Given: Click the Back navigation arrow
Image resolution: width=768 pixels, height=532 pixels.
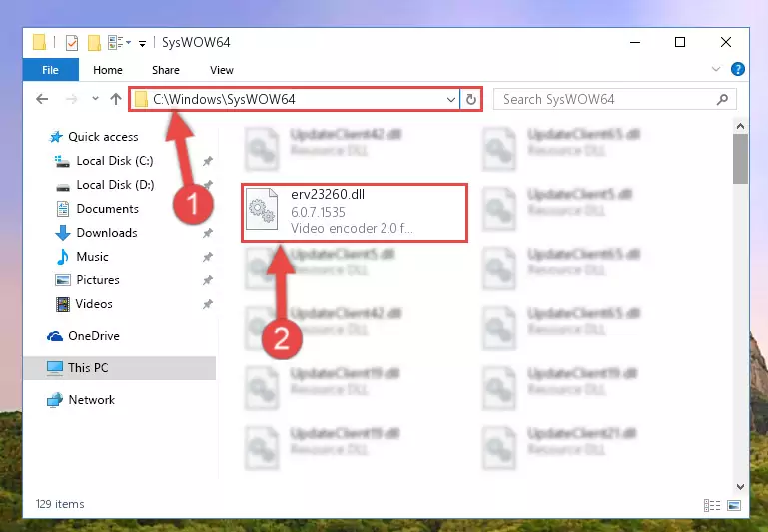Looking at the screenshot, I should click(x=42, y=100).
